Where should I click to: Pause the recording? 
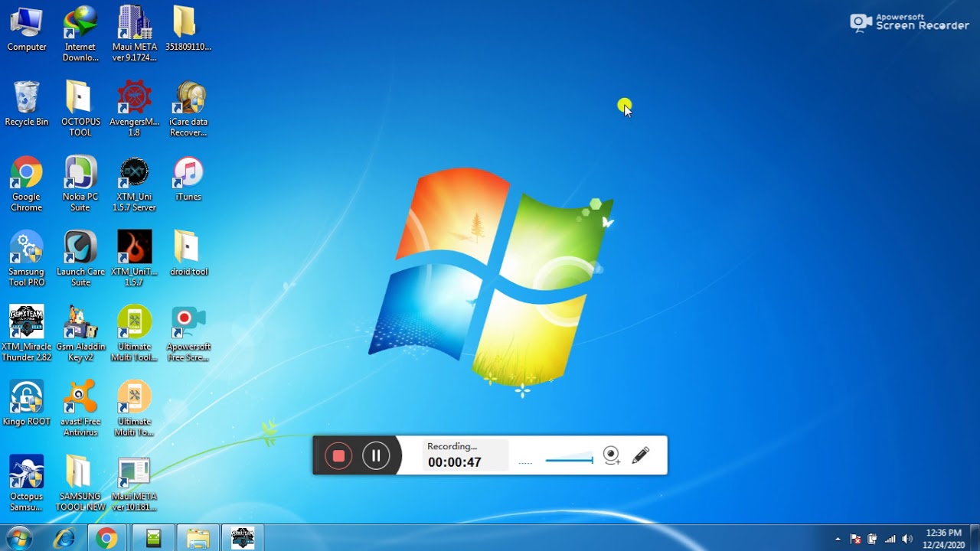click(x=376, y=456)
